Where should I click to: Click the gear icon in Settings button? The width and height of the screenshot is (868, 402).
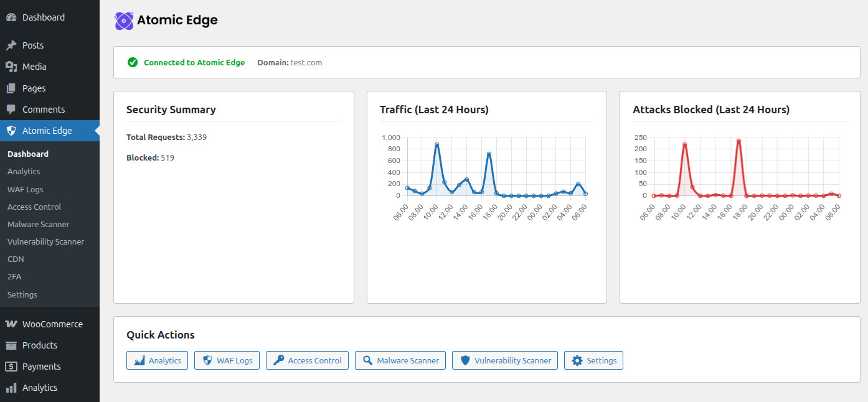coord(577,360)
